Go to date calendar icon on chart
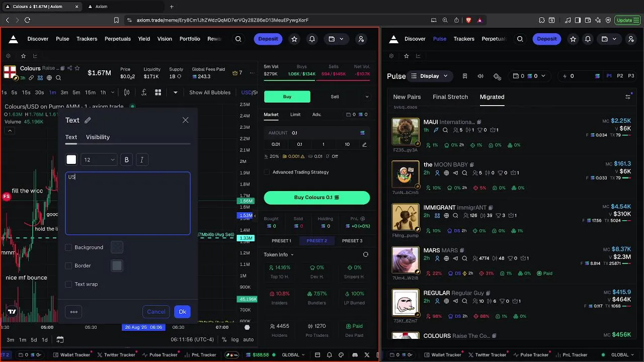 pos(60,339)
